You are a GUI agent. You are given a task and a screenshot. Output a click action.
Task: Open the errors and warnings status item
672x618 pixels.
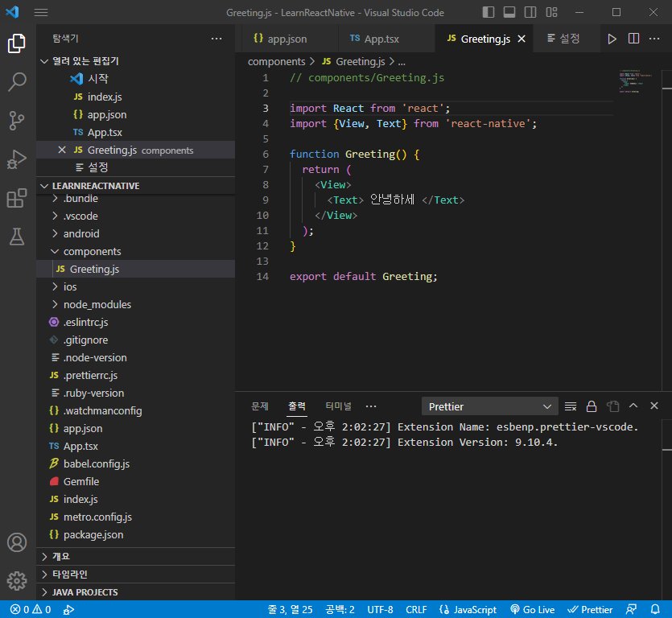tap(31, 609)
